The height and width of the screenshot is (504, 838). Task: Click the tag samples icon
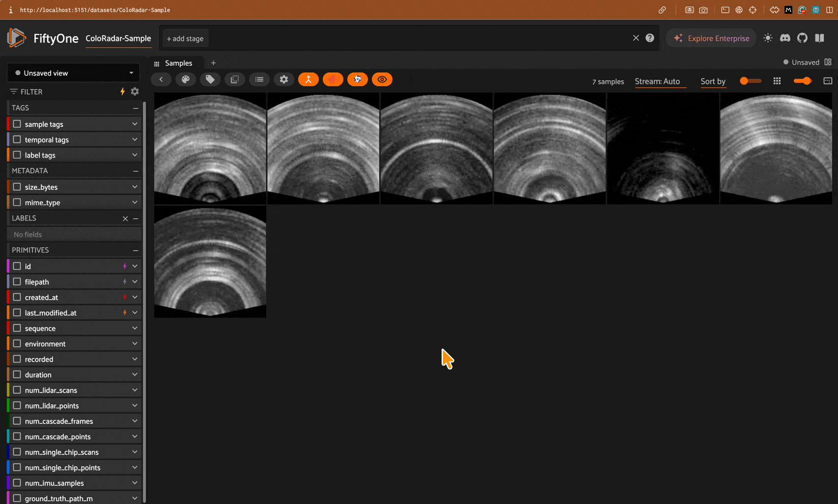click(x=210, y=80)
